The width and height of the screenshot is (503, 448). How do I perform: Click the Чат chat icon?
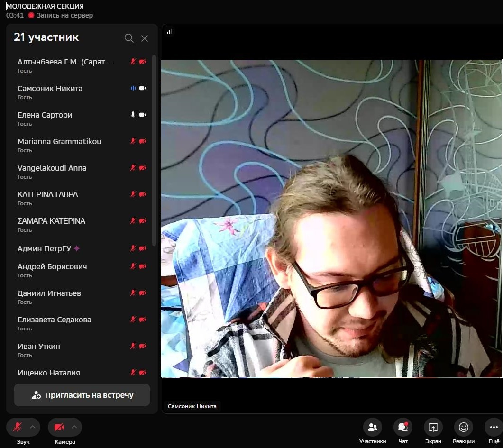coord(403,427)
